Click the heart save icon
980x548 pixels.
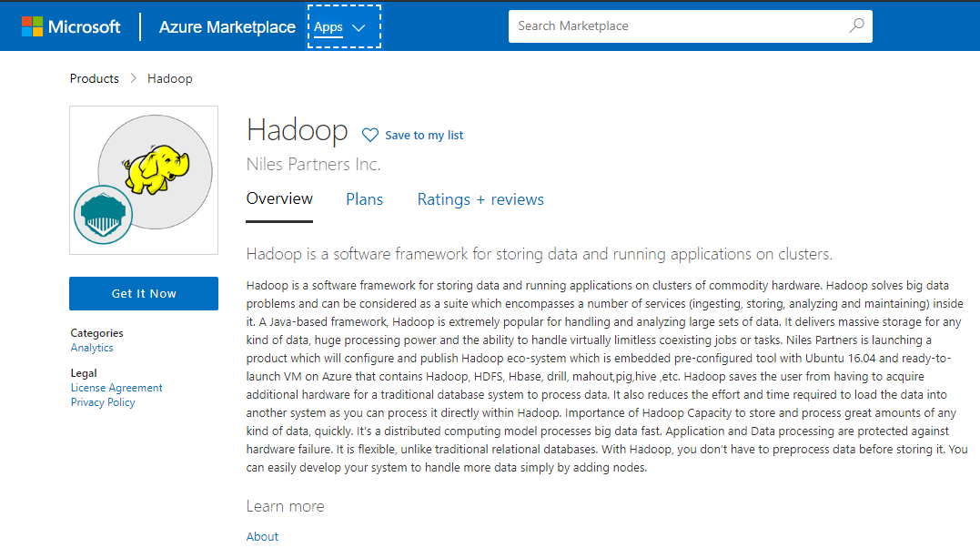point(369,135)
